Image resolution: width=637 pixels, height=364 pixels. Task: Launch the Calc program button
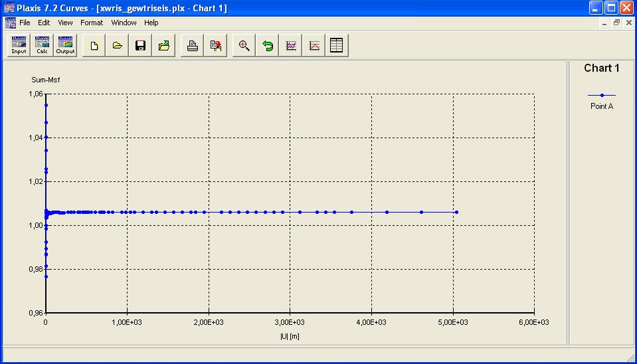coord(42,45)
